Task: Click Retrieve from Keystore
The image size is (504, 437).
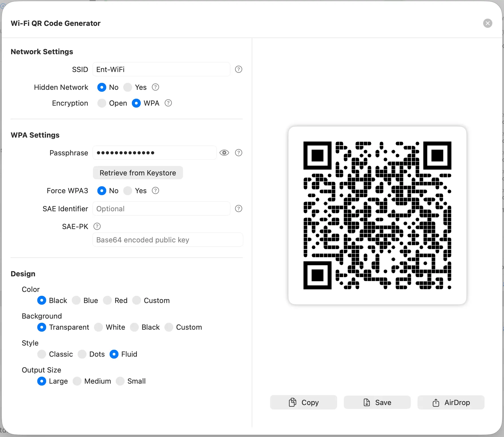Action: pyautogui.click(x=138, y=172)
